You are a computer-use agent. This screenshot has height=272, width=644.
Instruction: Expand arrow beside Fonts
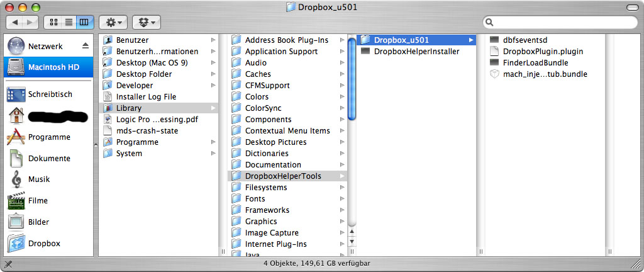(342, 199)
